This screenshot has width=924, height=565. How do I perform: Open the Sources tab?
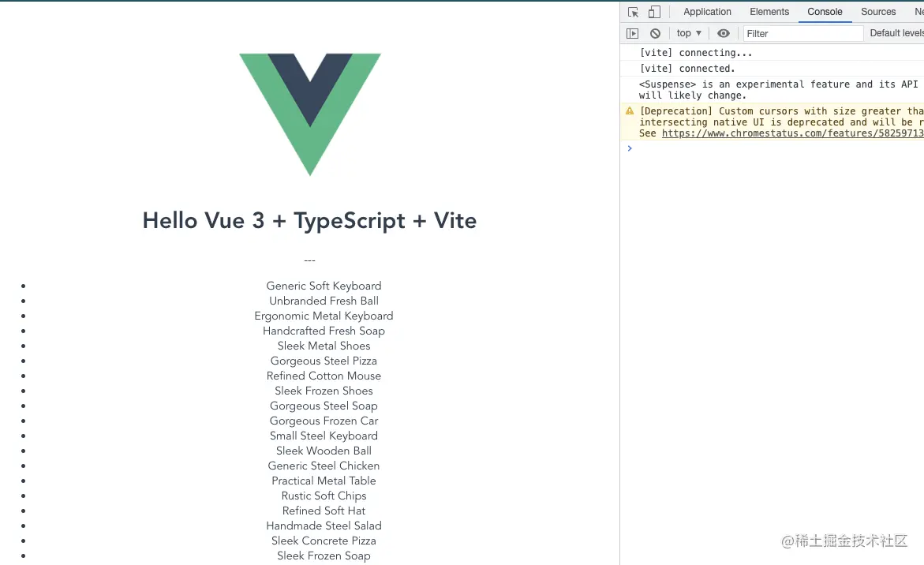tap(878, 12)
